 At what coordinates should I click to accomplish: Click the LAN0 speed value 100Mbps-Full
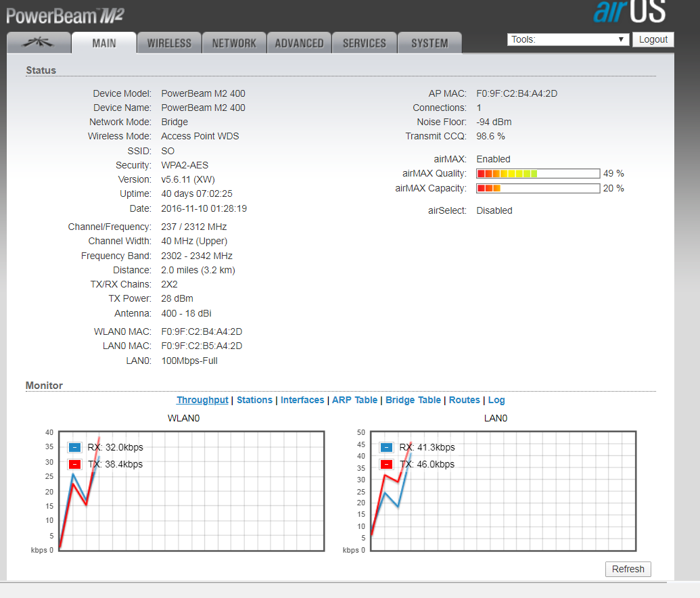click(189, 361)
